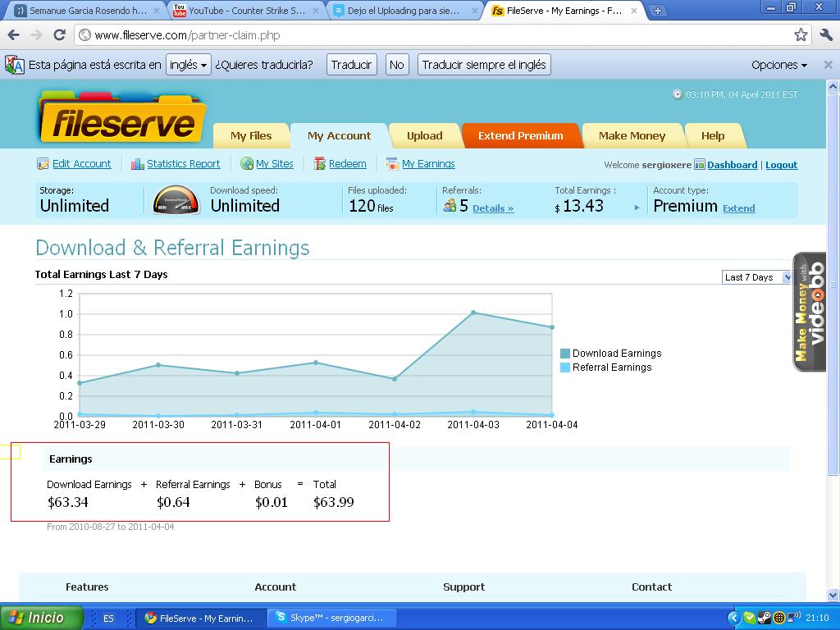This screenshot has height=630, width=840.
Task: Click the Download Earnings legend swatch
Action: coord(564,354)
